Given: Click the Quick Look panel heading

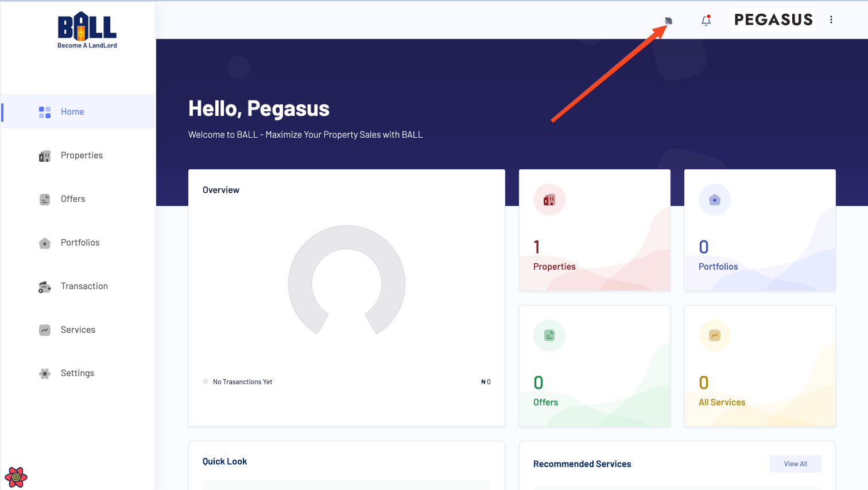Looking at the screenshot, I should tap(224, 461).
